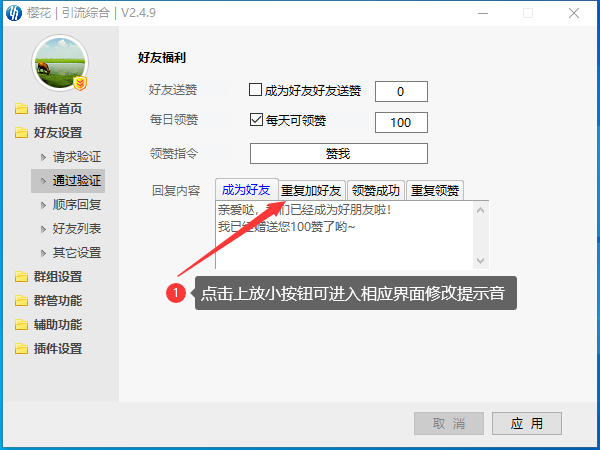Image resolution: width=600 pixels, height=450 pixels.
Task: Click the folder icon beside 辅助功能
Action: click(21, 325)
